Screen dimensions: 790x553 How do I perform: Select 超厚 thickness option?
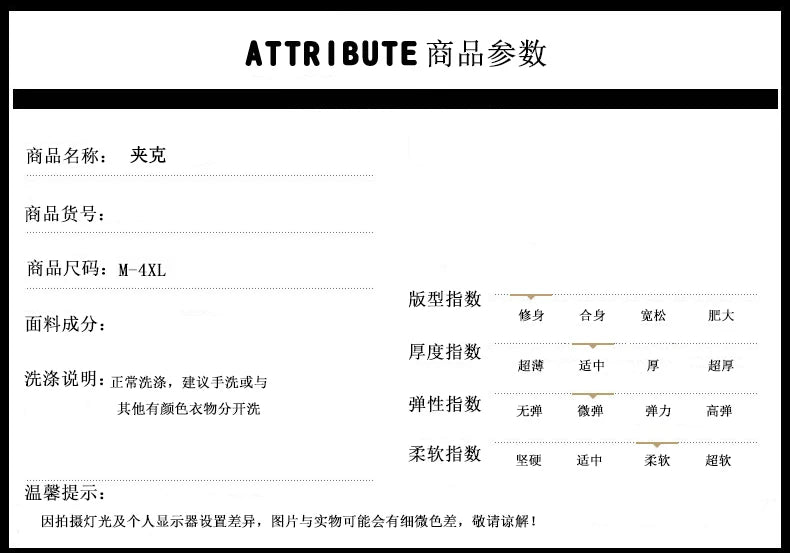pyautogui.click(x=721, y=366)
